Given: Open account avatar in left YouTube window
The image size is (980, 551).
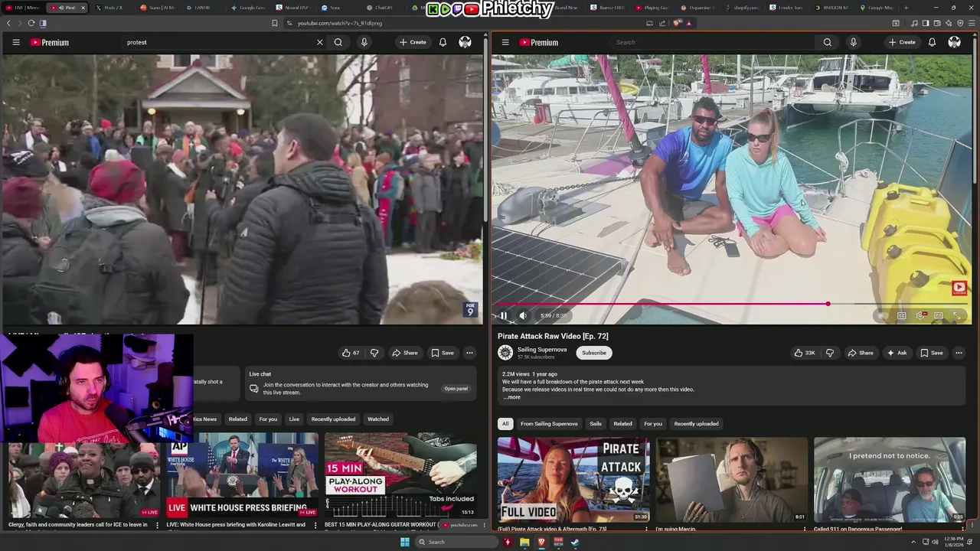Looking at the screenshot, I should (x=465, y=42).
